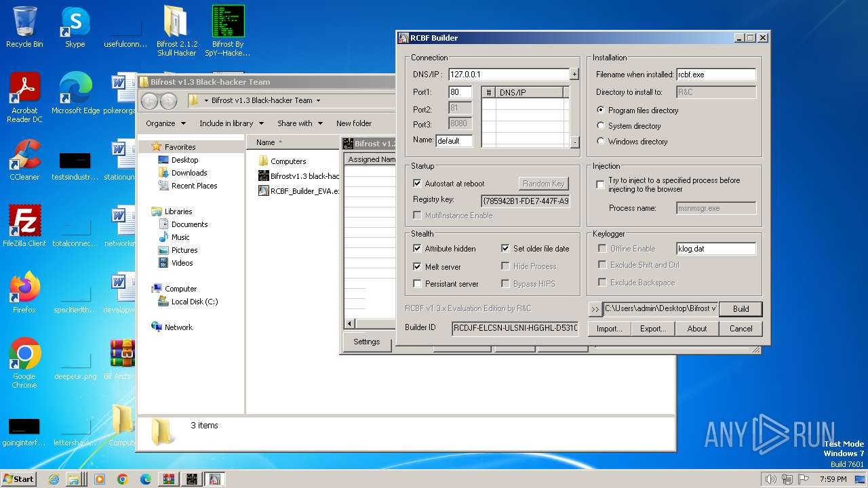Click the volume icon in system tray

click(770, 479)
